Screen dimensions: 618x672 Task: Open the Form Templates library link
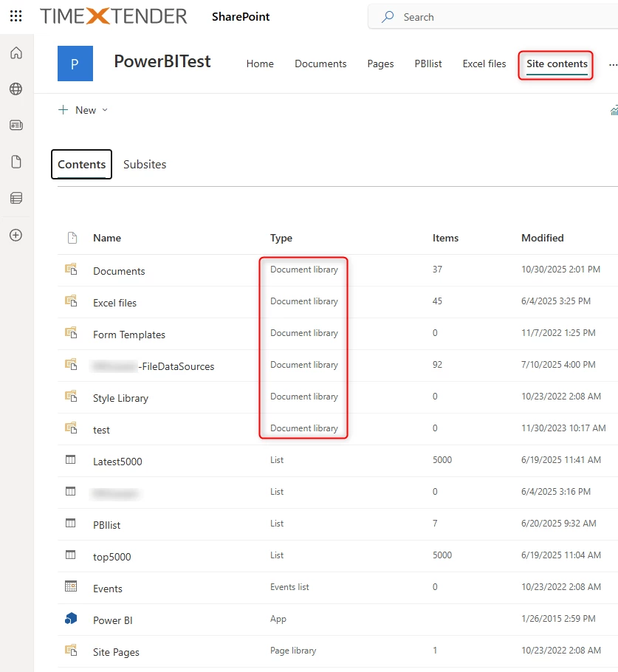coord(129,335)
